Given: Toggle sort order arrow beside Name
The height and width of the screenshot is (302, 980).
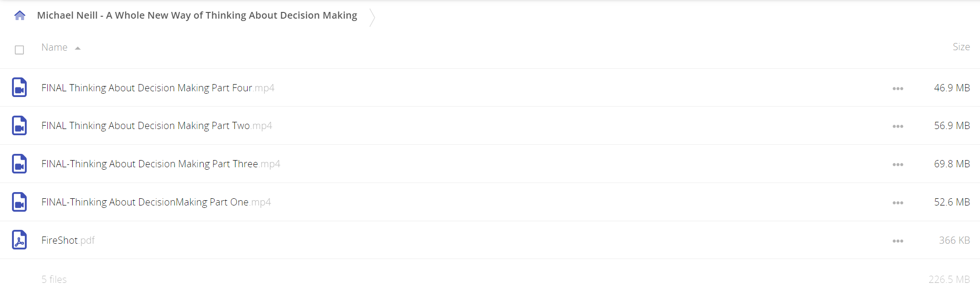Looking at the screenshot, I should click(x=77, y=48).
